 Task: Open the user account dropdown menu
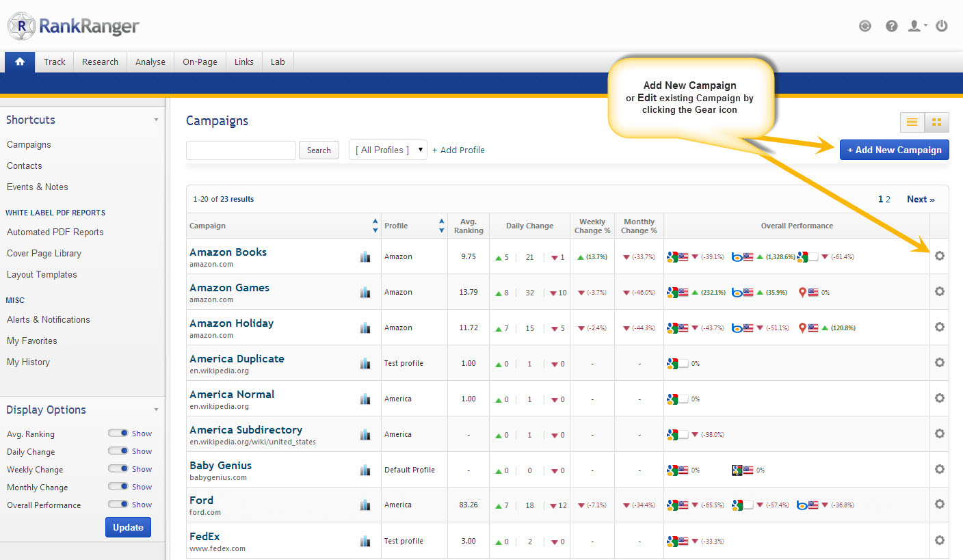click(x=916, y=26)
